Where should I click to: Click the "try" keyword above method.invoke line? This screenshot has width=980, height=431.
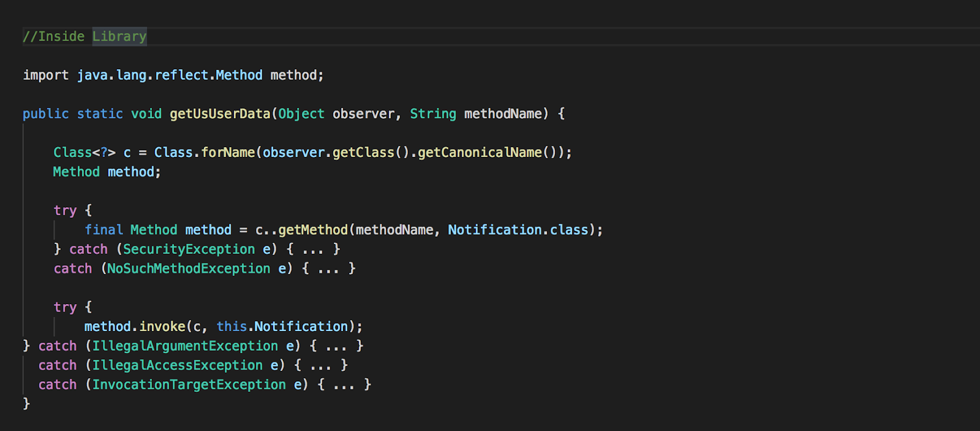pyautogui.click(x=65, y=307)
